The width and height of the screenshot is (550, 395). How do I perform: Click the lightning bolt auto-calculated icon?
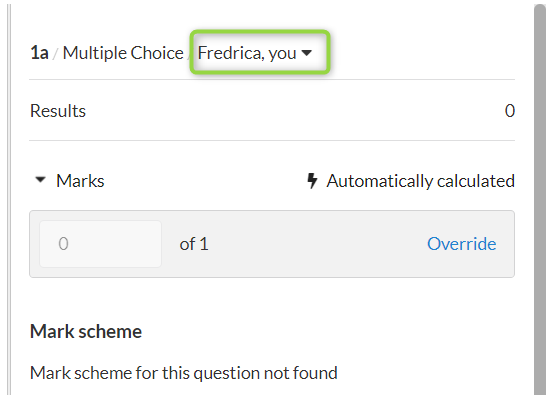(312, 181)
